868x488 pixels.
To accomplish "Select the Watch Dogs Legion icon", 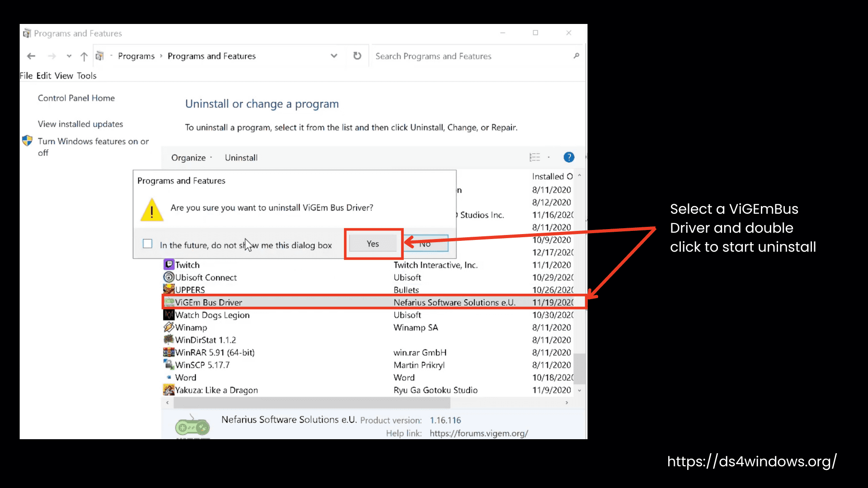I will click(x=169, y=314).
